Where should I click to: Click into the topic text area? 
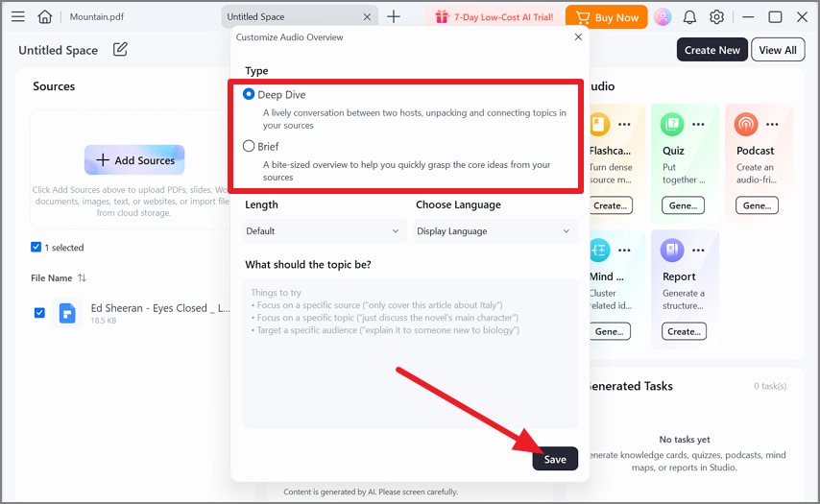(x=410, y=354)
